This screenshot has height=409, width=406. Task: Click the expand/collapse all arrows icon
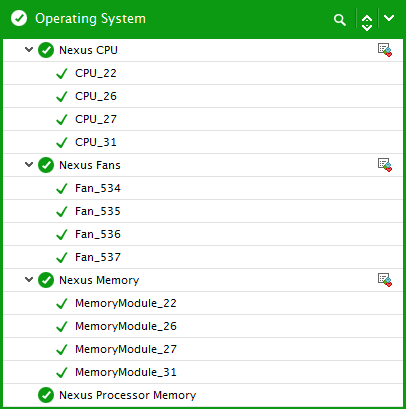[x=367, y=23]
